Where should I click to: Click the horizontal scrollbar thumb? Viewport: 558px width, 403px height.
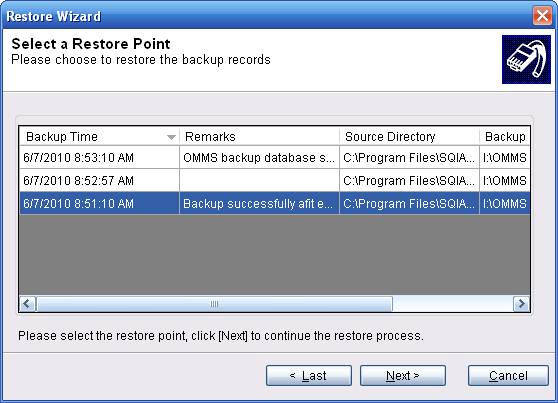tap(214, 304)
